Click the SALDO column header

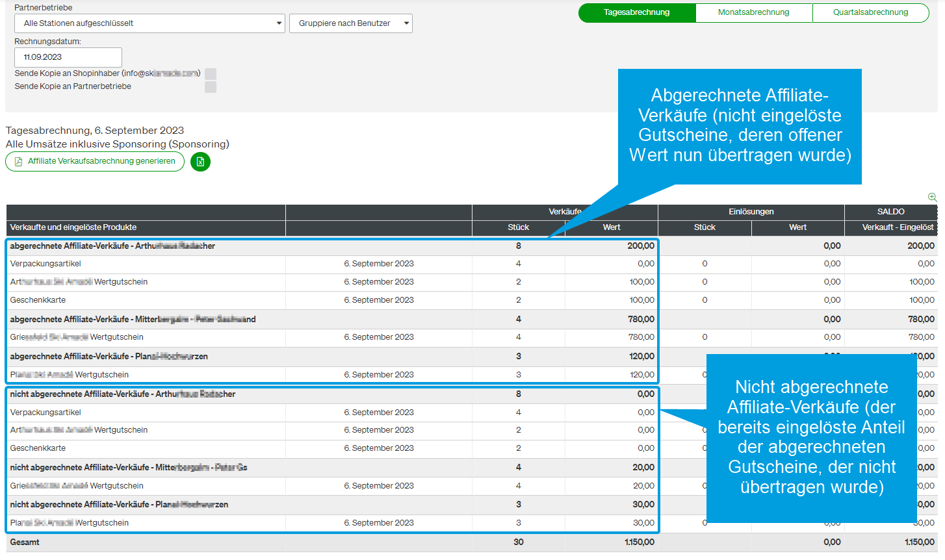tap(891, 212)
